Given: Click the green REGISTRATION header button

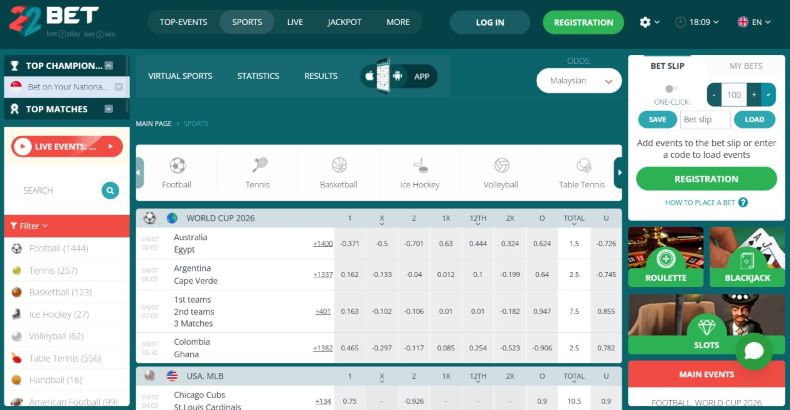Looking at the screenshot, I should click(x=583, y=22).
